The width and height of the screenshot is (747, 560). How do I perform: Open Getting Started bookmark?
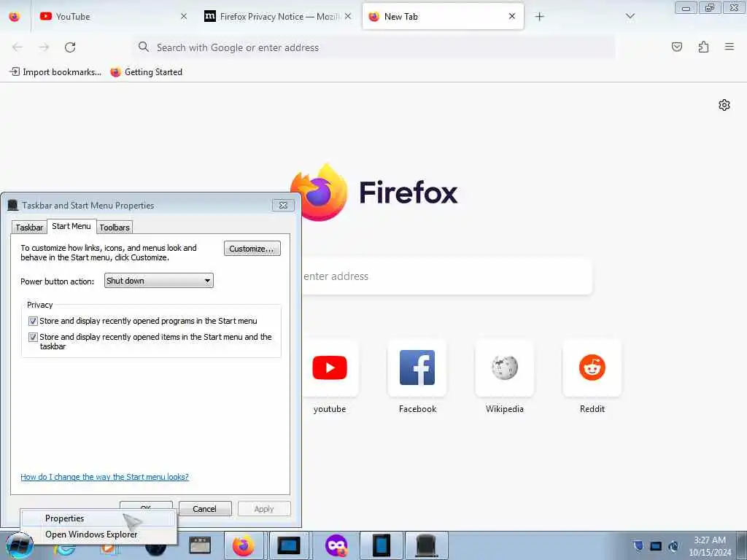146,72
